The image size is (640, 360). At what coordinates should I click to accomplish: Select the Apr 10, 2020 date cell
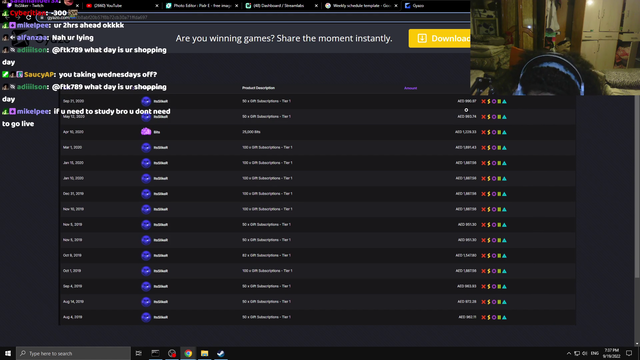pos(73,132)
